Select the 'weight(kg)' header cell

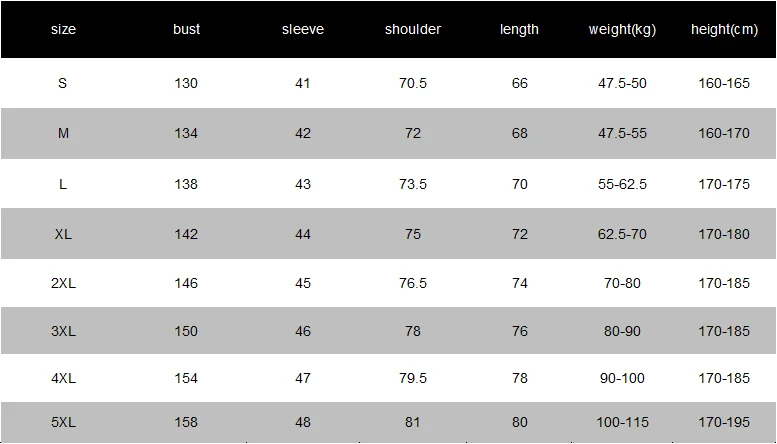[622, 30]
